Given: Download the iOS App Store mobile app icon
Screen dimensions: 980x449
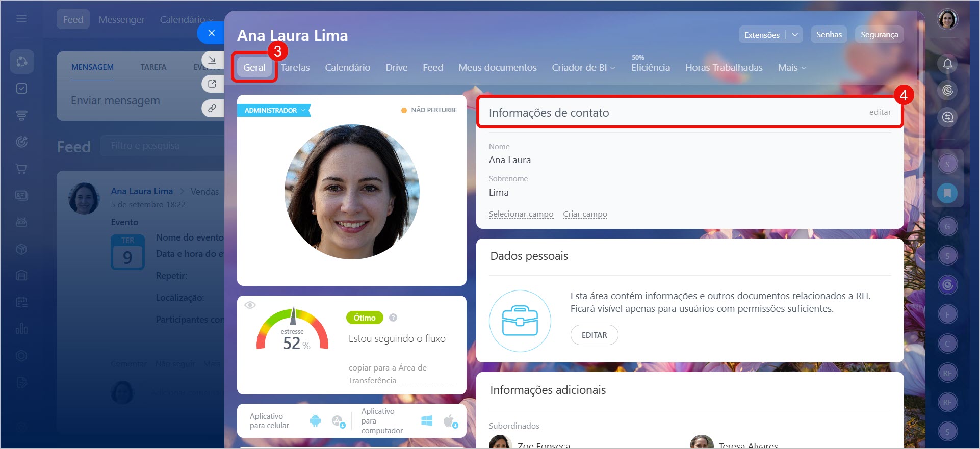Looking at the screenshot, I should (x=338, y=421).
